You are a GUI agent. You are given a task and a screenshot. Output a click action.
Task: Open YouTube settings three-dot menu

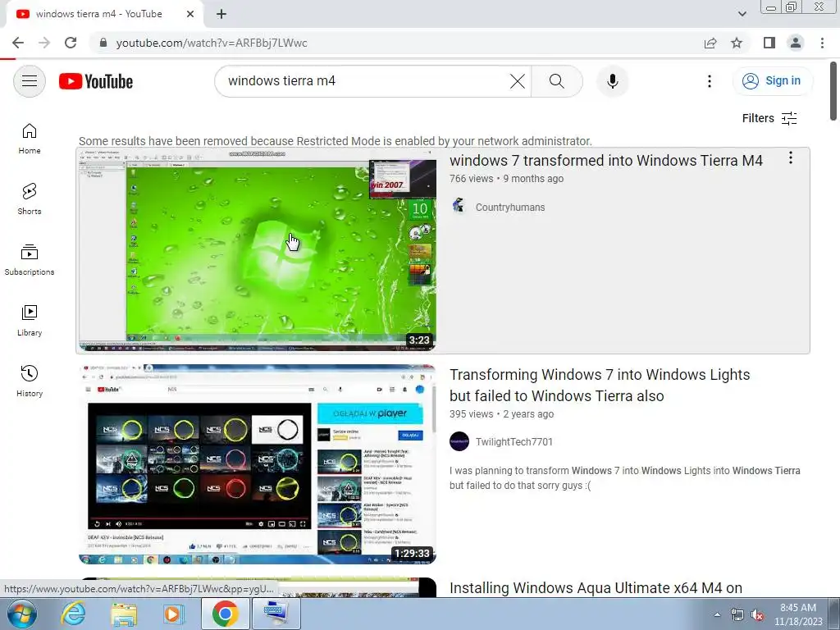pyautogui.click(x=710, y=81)
